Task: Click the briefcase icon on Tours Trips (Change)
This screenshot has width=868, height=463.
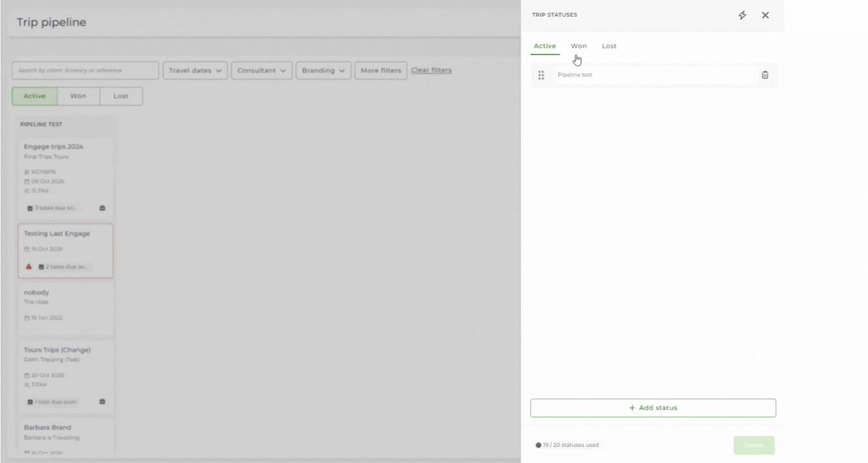Action: point(102,402)
